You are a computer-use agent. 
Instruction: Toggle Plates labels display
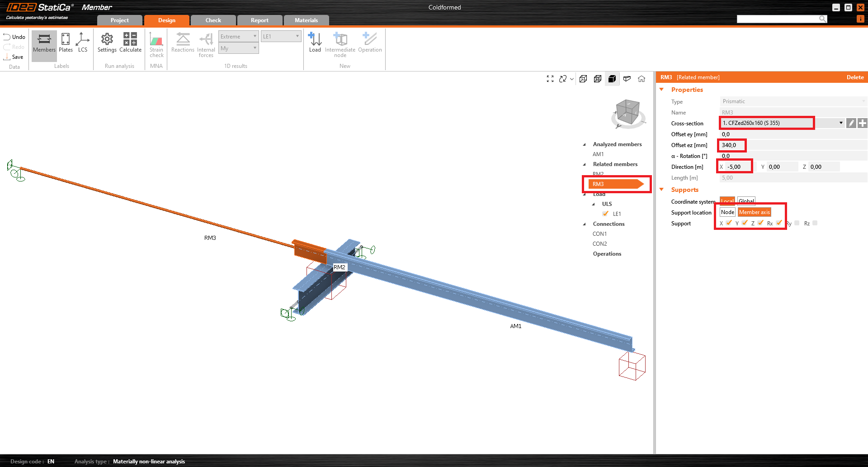tap(66, 43)
